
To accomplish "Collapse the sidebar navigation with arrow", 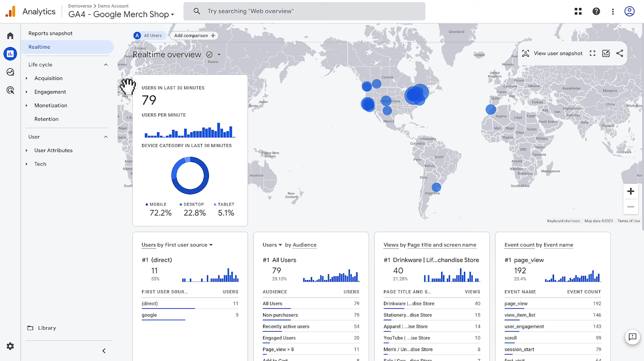I will (104, 351).
